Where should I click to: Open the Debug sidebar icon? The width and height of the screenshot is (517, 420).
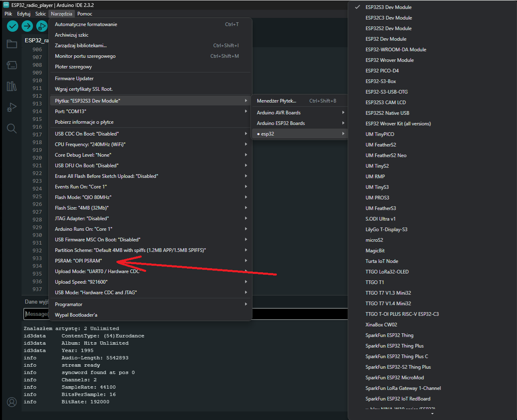(12, 107)
